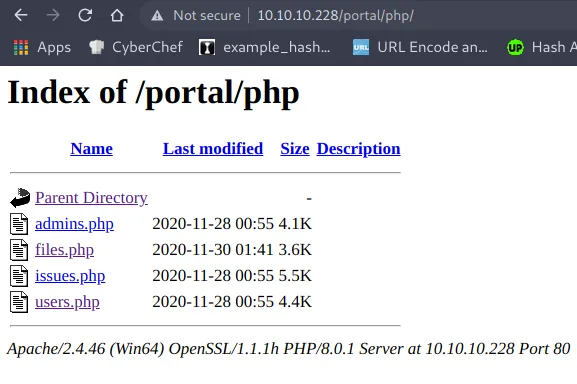
Task: Open the example_hash bookmark
Action: tap(264, 47)
